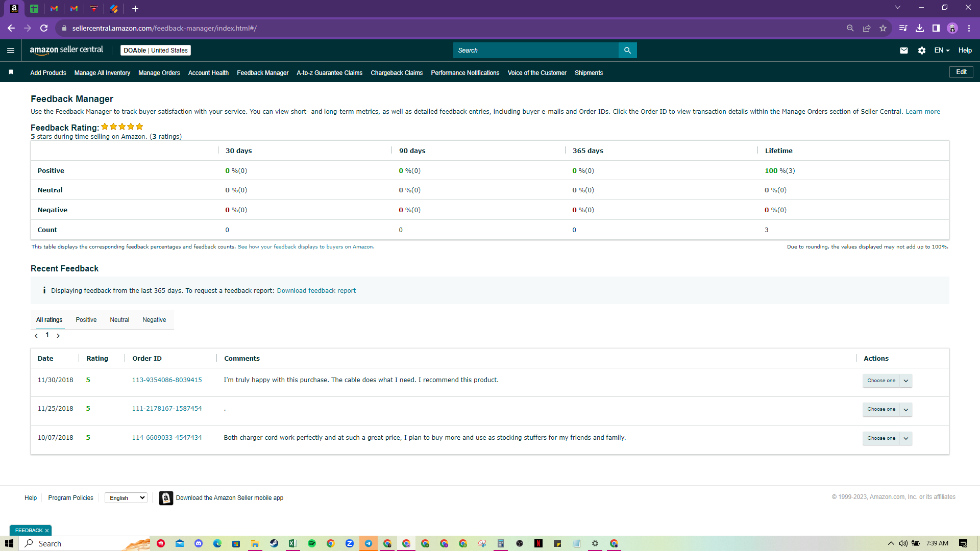Open A-to-z Guarantee Claims in nav bar
The width and height of the screenshot is (980, 551).
(x=330, y=73)
